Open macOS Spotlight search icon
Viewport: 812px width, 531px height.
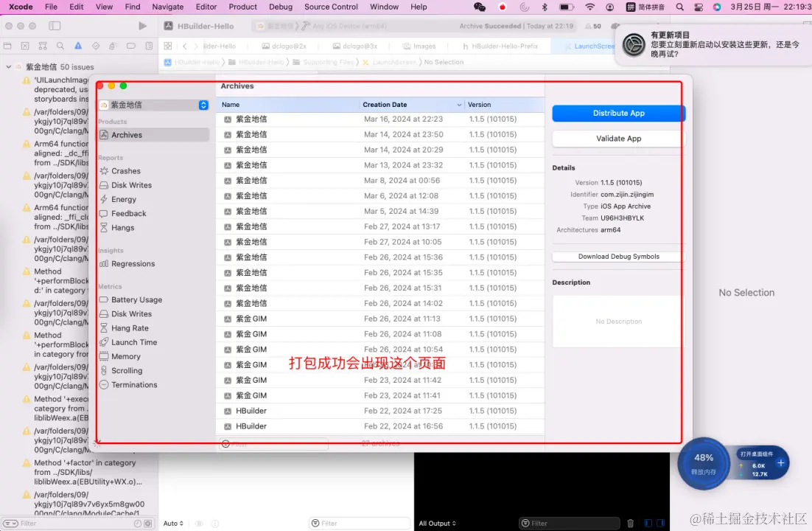click(x=680, y=7)
